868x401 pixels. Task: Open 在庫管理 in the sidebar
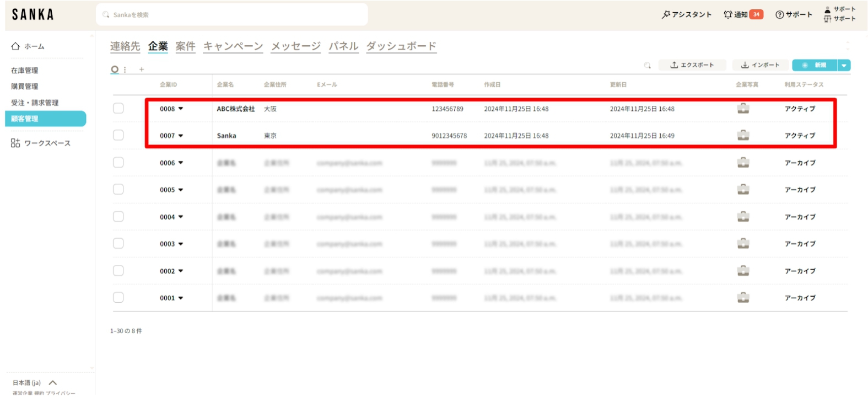click(25, 71)
